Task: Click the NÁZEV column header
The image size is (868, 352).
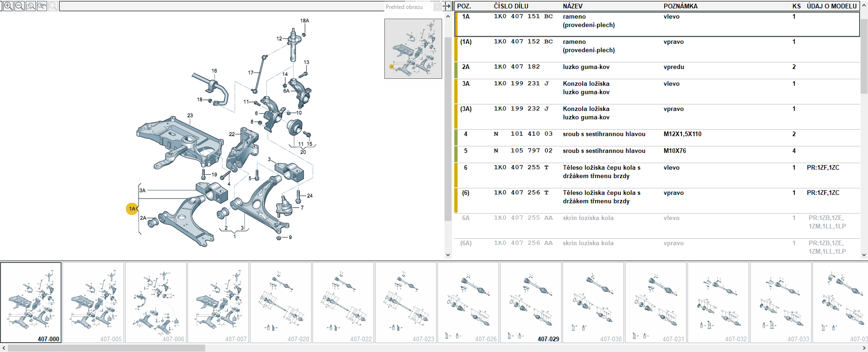Action: (572, 6)
